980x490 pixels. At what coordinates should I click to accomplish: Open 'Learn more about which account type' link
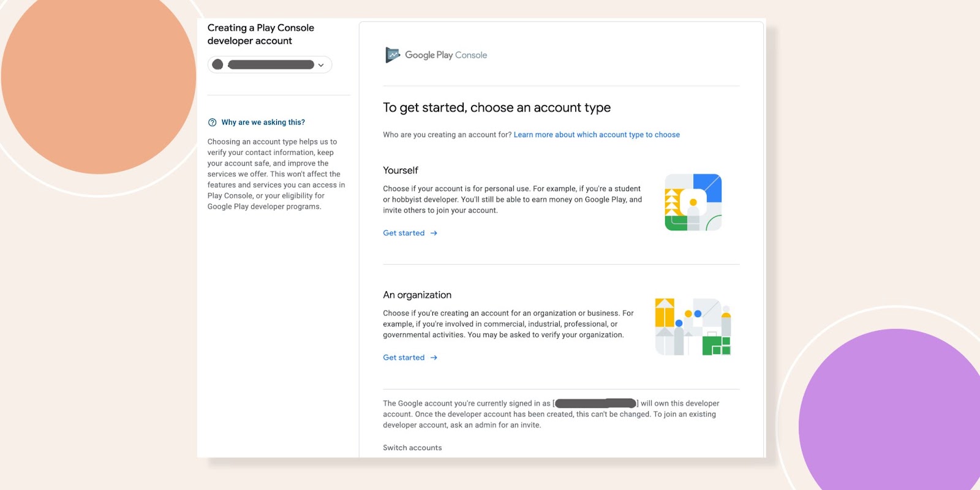pyautogui.click(x=597, y=135)
